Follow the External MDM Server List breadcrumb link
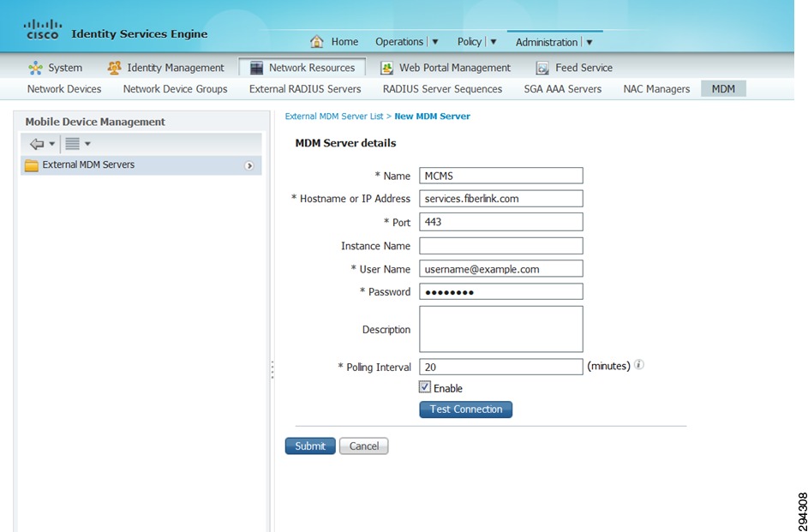This screenshot has width=808, height=532. coord(334,117)
